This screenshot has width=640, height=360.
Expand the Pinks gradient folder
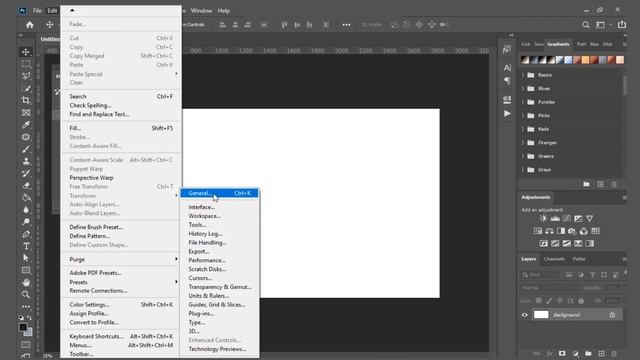click(x=522, y=116)
